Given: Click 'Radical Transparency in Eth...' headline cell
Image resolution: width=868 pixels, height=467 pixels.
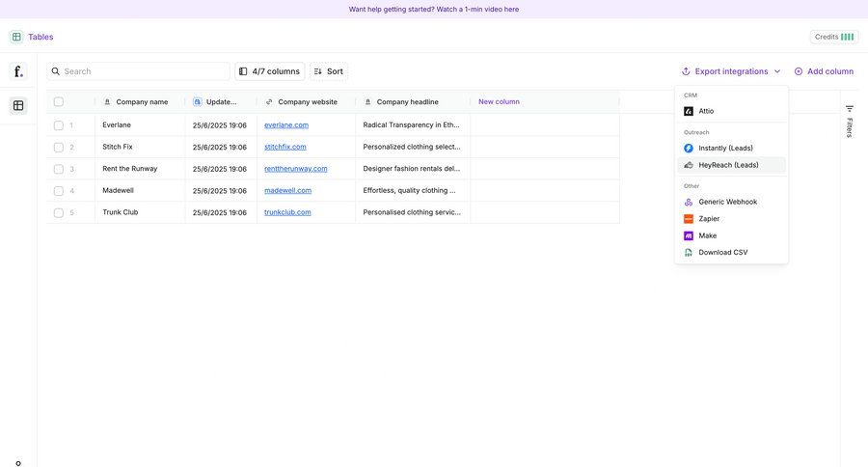Looking at the screenshot, I should point(413,125).
